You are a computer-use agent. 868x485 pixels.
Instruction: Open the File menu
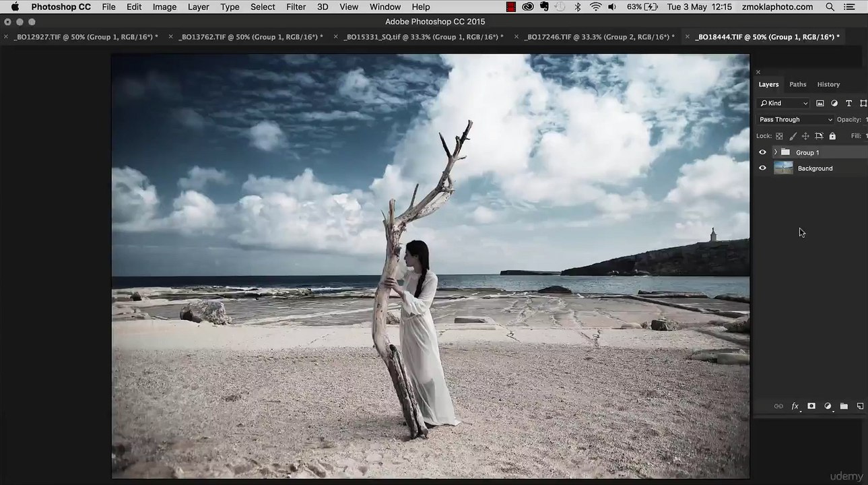pos(108,7)
